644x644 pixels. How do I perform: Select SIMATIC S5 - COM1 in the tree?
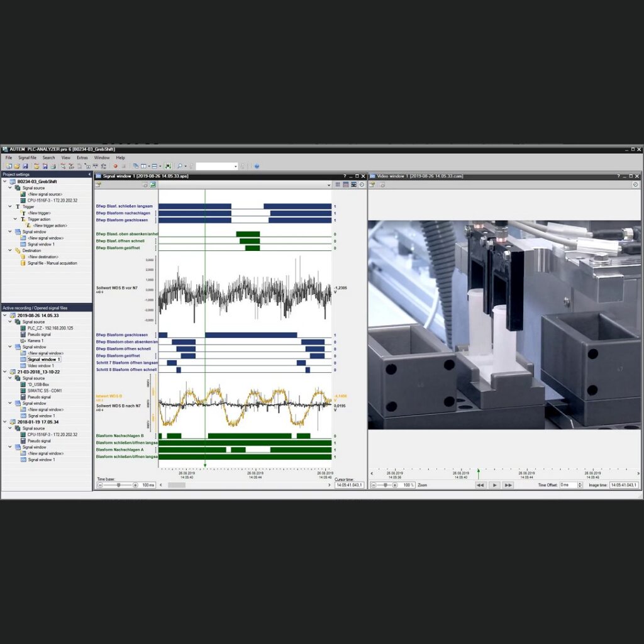pyautogui.click(x=45, y=391)
